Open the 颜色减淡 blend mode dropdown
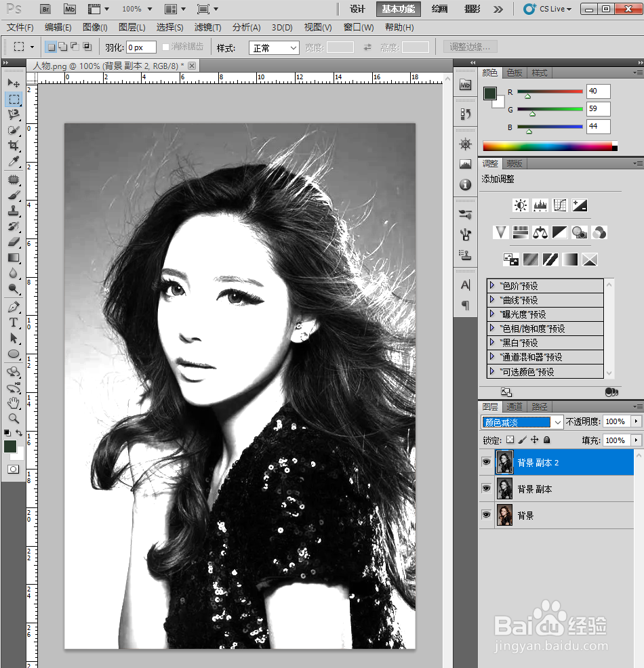This screenshot has height=668, width=644. (522, 422)
